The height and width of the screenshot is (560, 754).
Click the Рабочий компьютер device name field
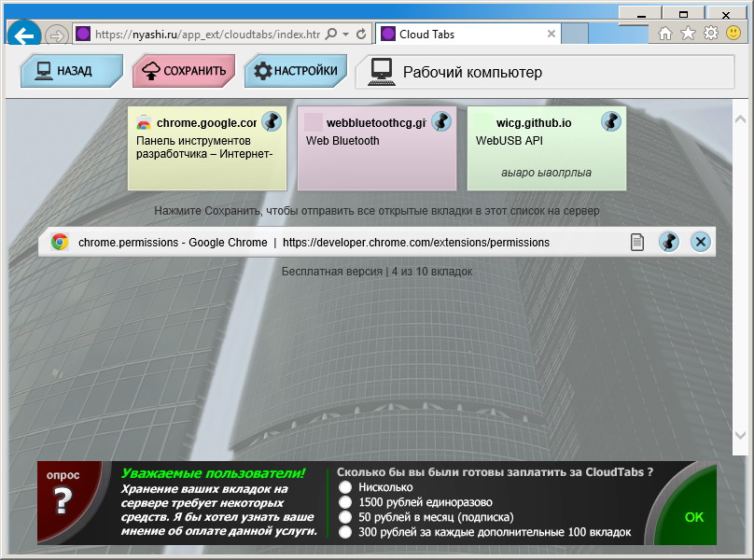545,72
